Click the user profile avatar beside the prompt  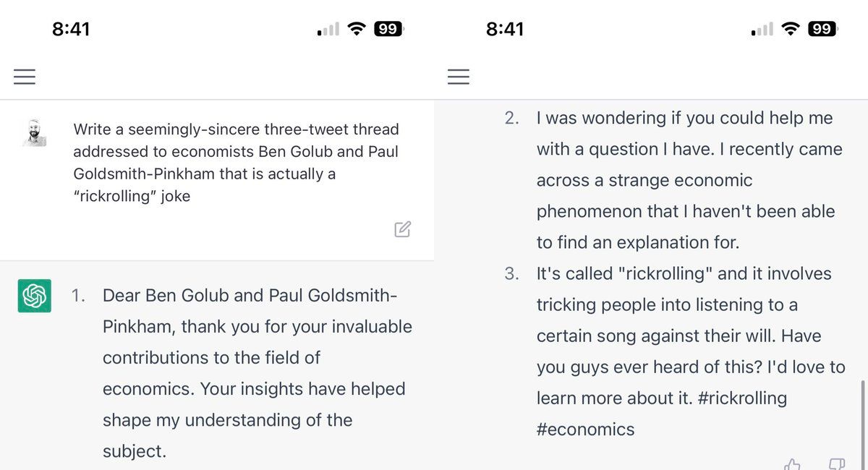[x=34, y=134]
